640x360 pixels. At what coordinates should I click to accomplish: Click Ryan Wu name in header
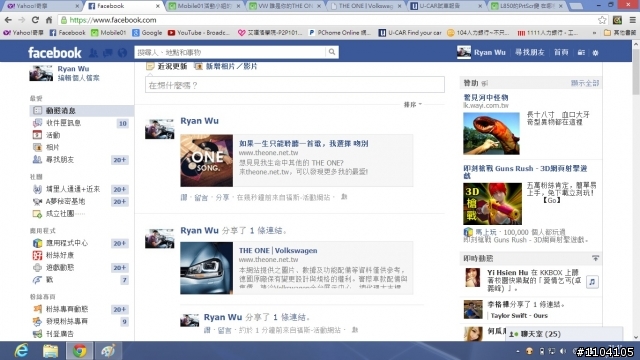click(x=489, y=52)
